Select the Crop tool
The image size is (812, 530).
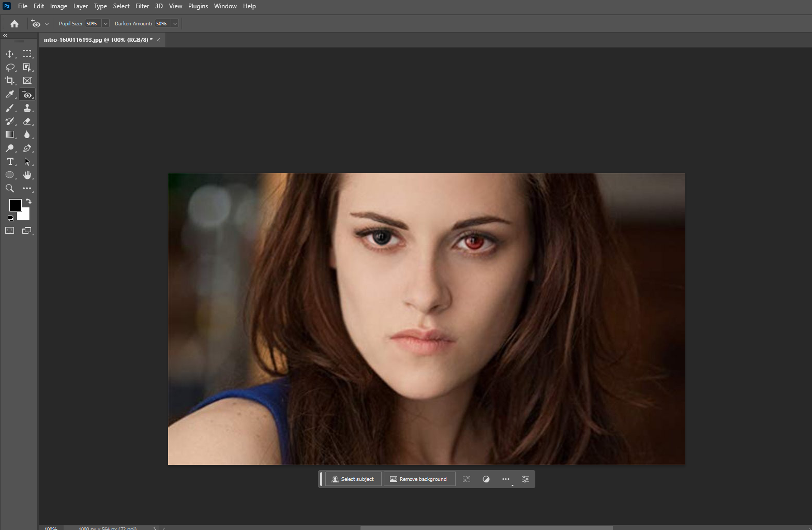coord(10,81)
